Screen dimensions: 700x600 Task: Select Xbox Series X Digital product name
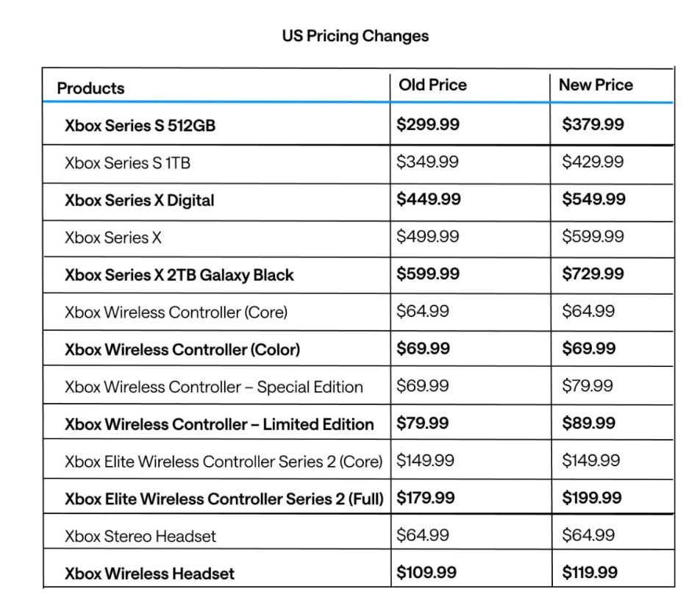pyautogui.click(x=140, y=200)
